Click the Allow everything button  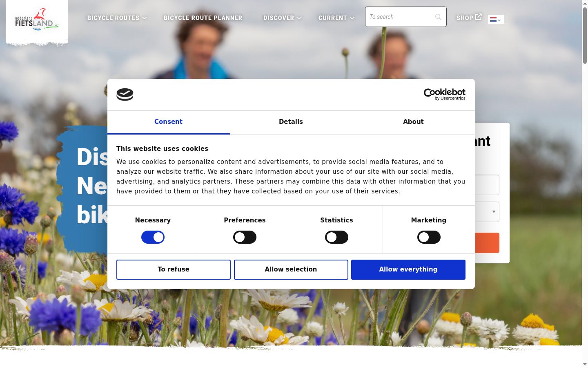(408, 269)
